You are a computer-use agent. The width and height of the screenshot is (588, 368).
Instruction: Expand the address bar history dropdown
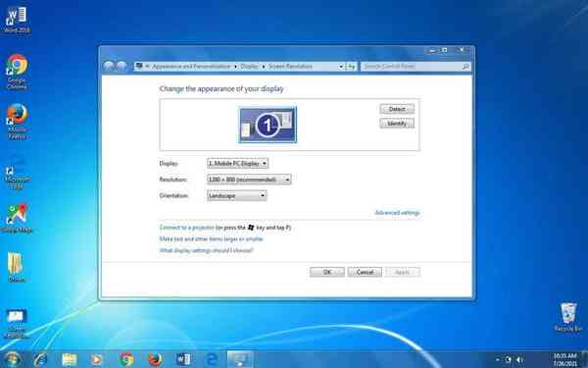click(340, 67)
